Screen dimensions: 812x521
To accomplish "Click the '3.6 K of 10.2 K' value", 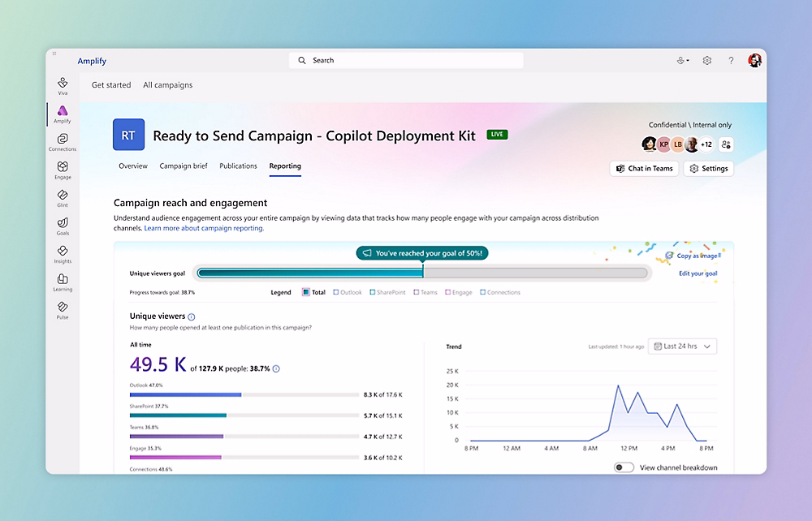I will pos(382,458).
